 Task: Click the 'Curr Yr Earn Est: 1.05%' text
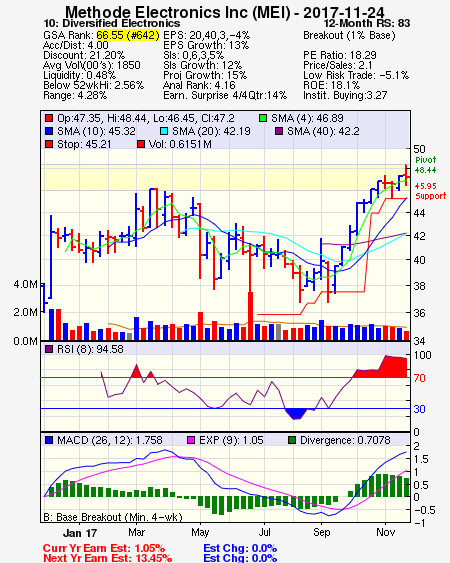[x=104, y=549]
